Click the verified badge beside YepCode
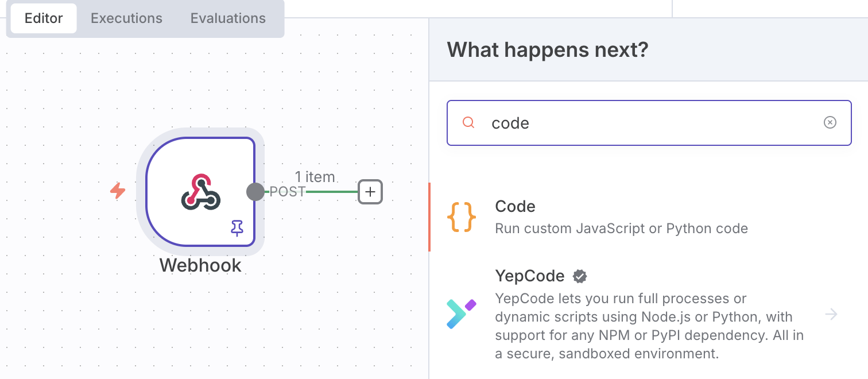 tap(580, 276)
